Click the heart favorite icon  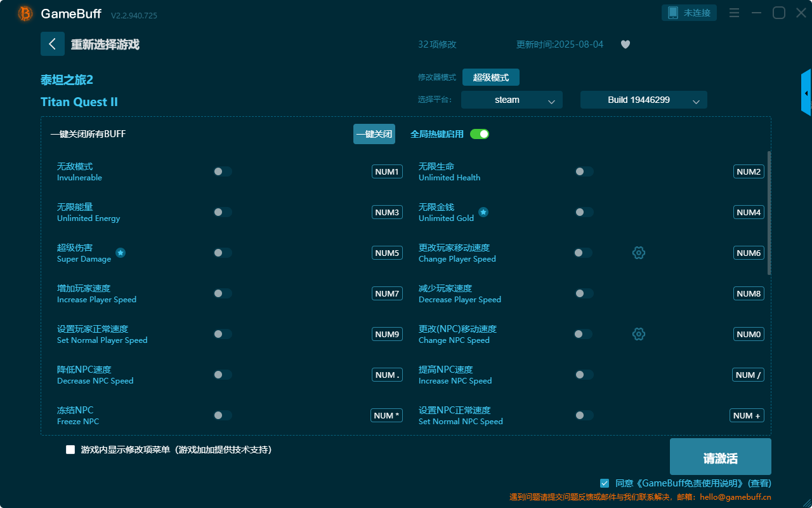pos(625,44)
